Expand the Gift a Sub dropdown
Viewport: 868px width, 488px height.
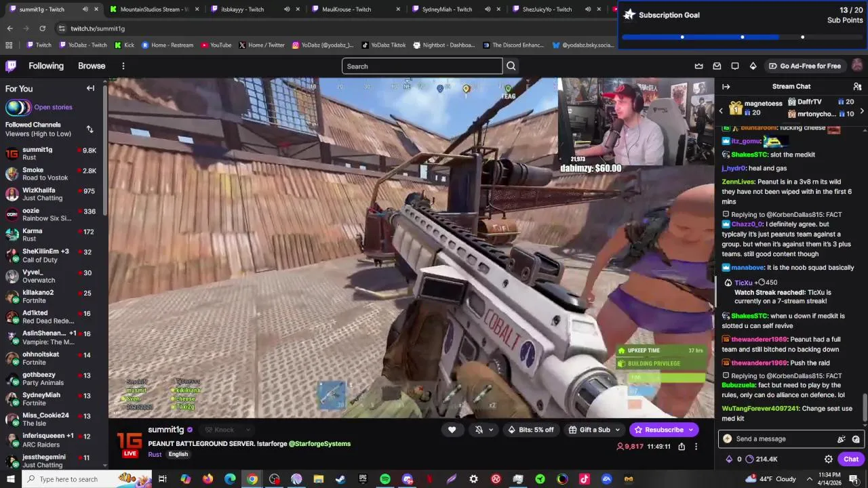pos(617,430)
